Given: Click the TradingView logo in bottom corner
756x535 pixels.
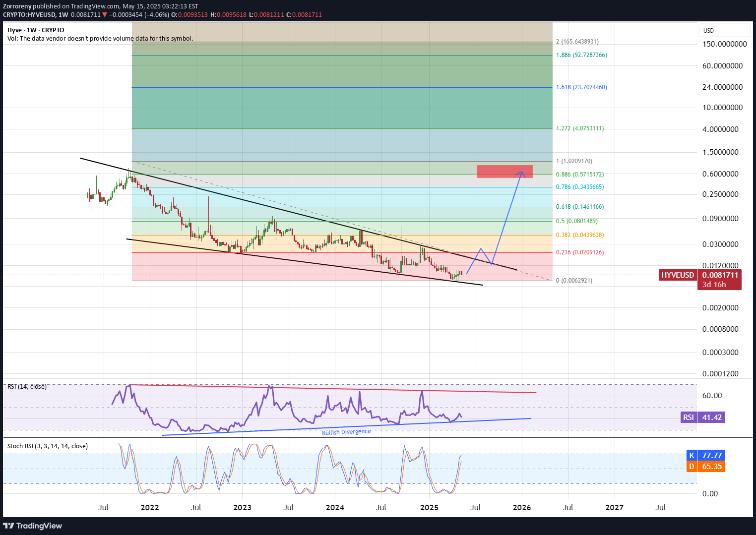Looking at the screenshot, I should tap(33, 526).
